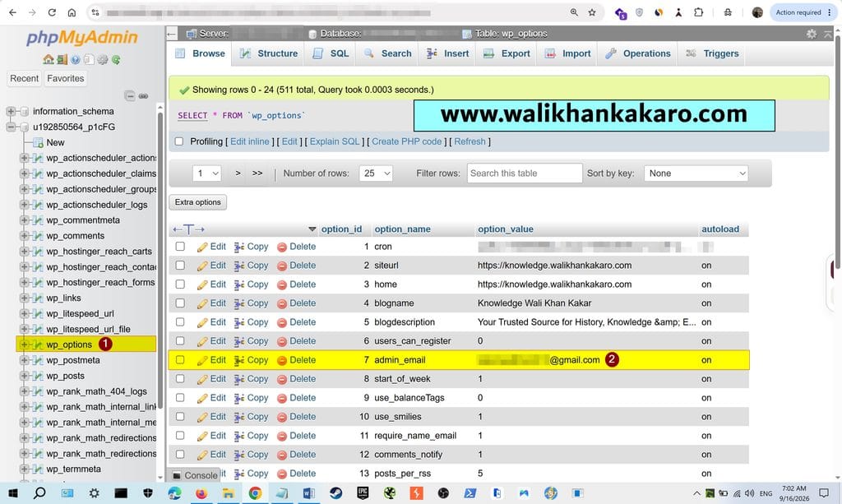Click Favorites button in sidebar

point(66,79)
